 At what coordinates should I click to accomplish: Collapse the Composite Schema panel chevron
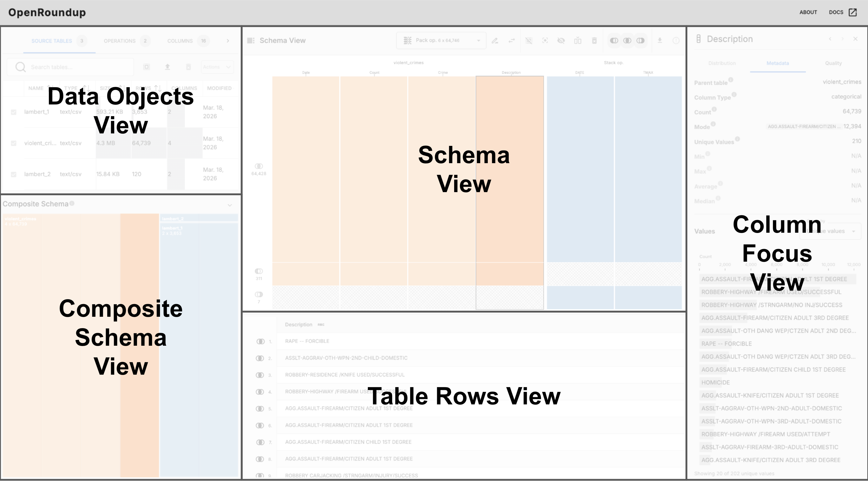click(x=230, y=205)
